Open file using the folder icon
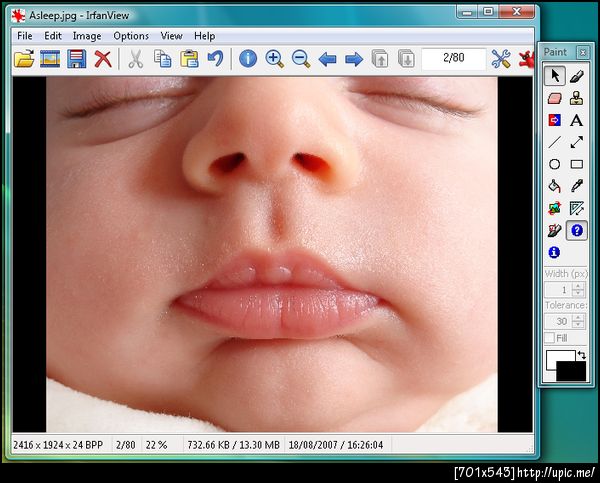 pyautogui.click(x=24, y=59)
